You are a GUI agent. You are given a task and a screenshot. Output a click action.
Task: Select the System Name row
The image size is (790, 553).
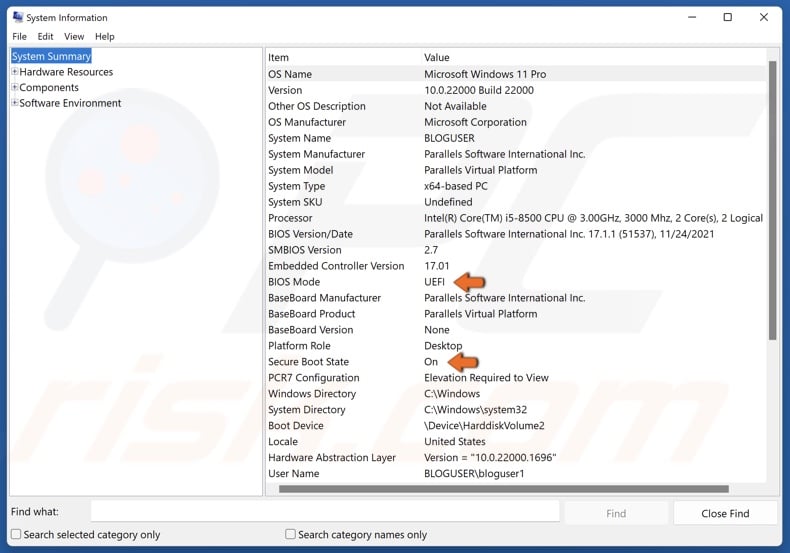click(516, 138)
